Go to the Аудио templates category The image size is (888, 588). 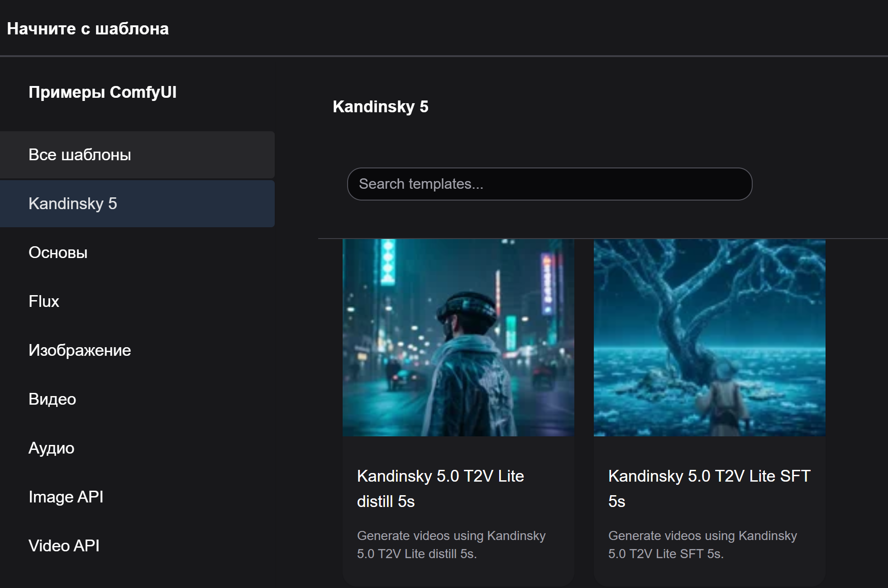51,448
